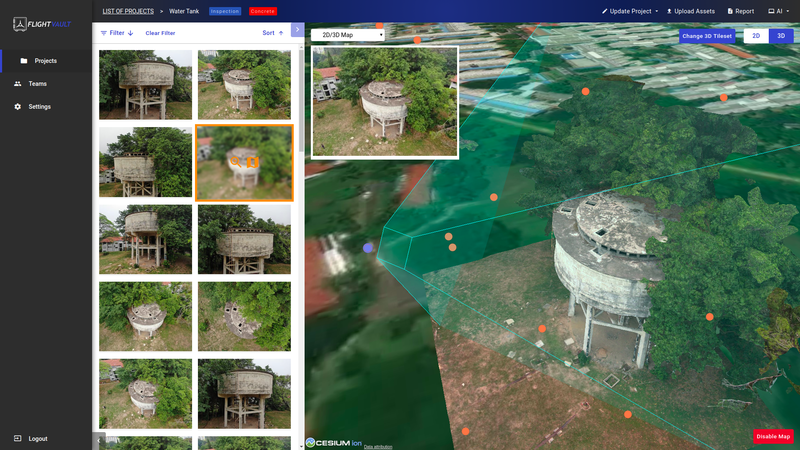This screenshot has width=800, height=450.
Task: Click the Filter down-arrow icon
Action: tap(131, 33)
